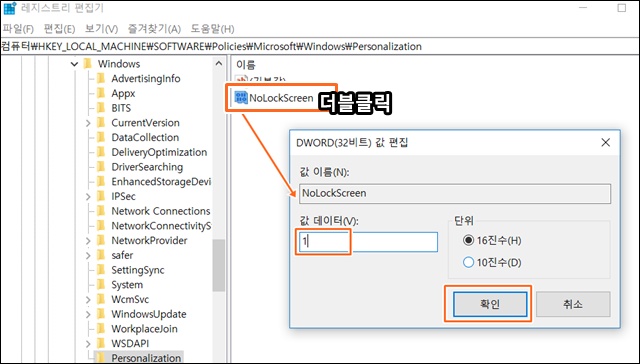The image size is (640, 364).
Task: Expand the NetworkProvider key
Action: (88, 241)
